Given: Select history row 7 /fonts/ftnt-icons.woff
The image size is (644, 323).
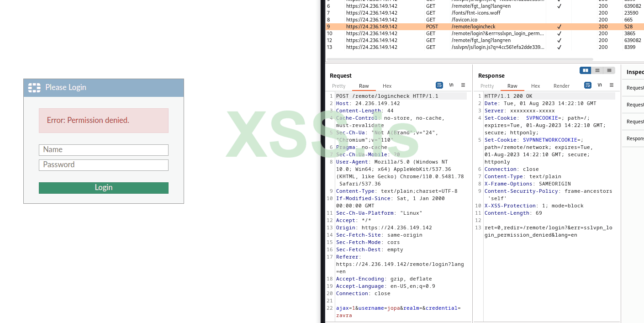Looking at the screenshot, I should (x=485, y=13).
